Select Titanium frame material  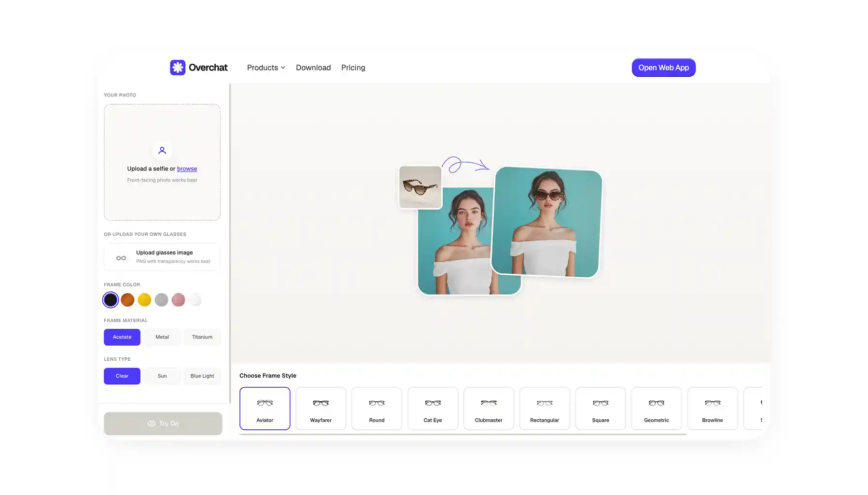202,337
